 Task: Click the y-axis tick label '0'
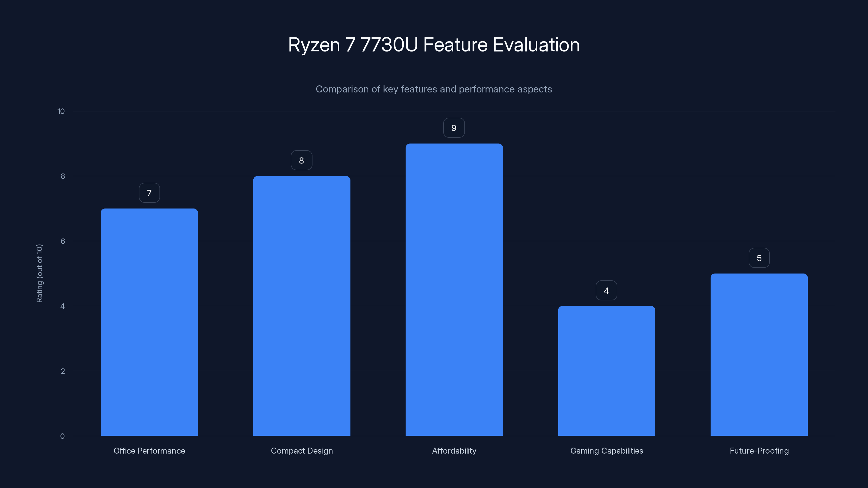click(x=62, y=436)
